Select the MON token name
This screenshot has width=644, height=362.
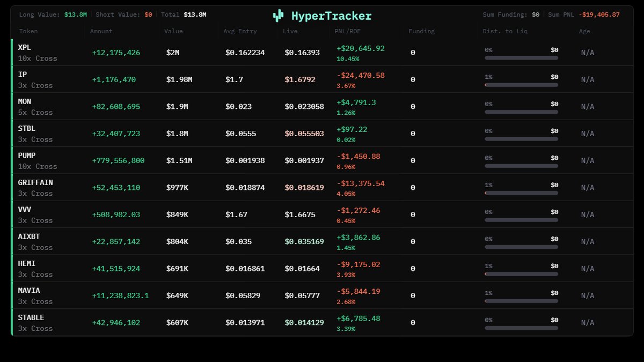coord(25,101)
